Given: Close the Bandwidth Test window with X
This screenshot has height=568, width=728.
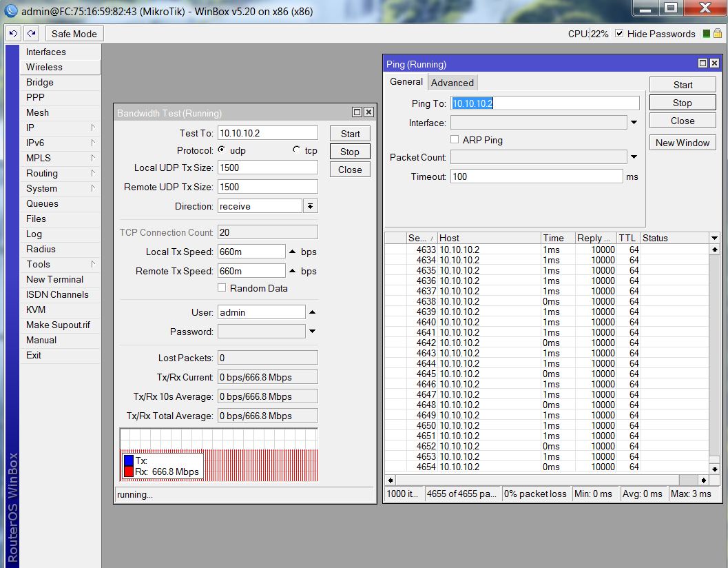Looking at the screenshot, I should (x=368, y=112).
